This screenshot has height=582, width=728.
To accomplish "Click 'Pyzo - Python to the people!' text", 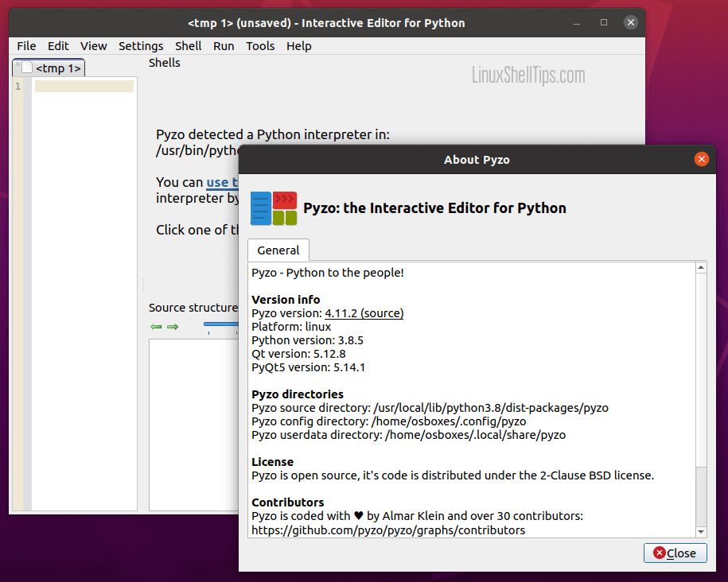I will tap(328, 273).
